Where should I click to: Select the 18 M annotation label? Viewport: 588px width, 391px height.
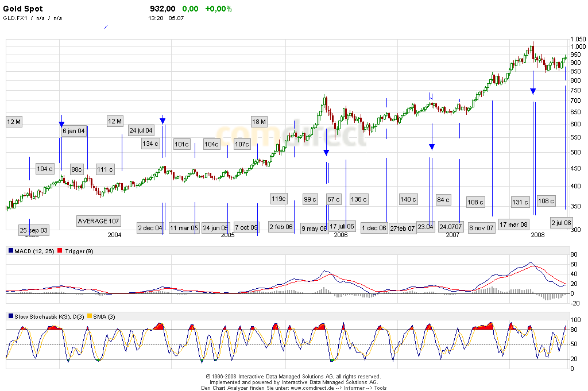[x=258, y=122]
